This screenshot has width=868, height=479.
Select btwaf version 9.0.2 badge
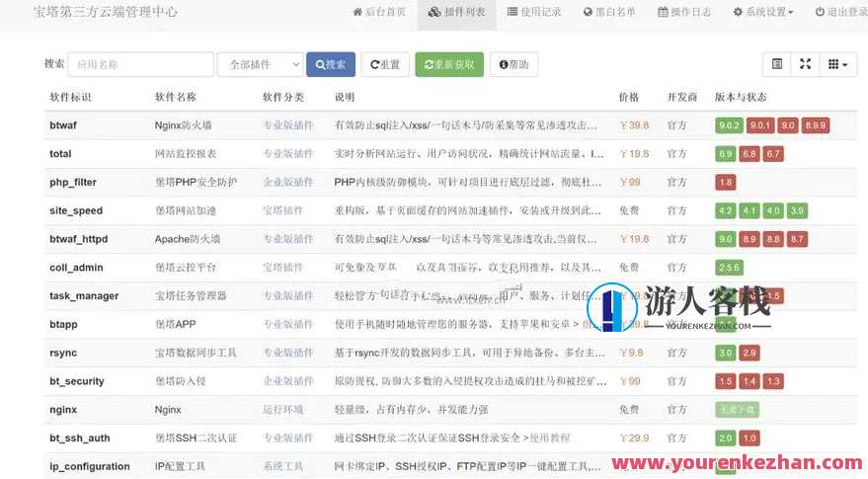(x=729, y=125)
